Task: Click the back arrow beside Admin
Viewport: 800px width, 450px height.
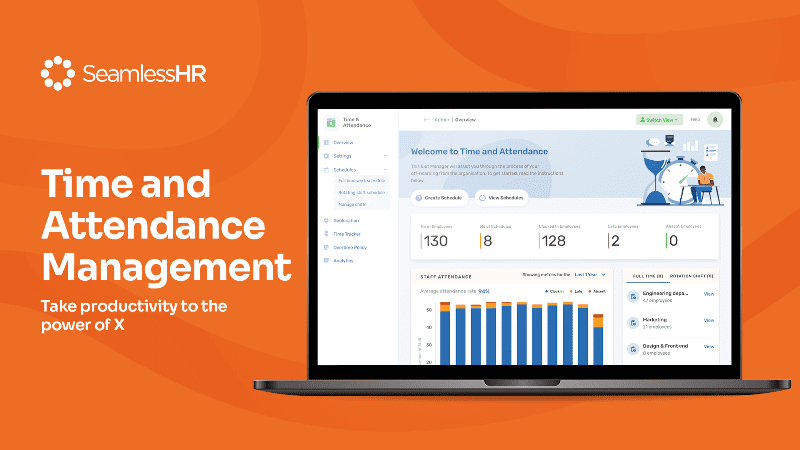Action: (x=427, y=119)
